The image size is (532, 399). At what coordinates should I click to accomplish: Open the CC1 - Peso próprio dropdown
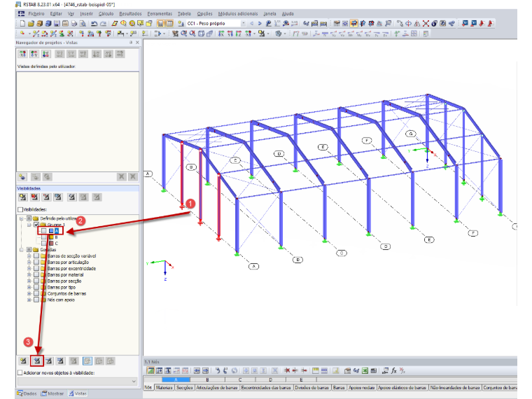(243, 23)
